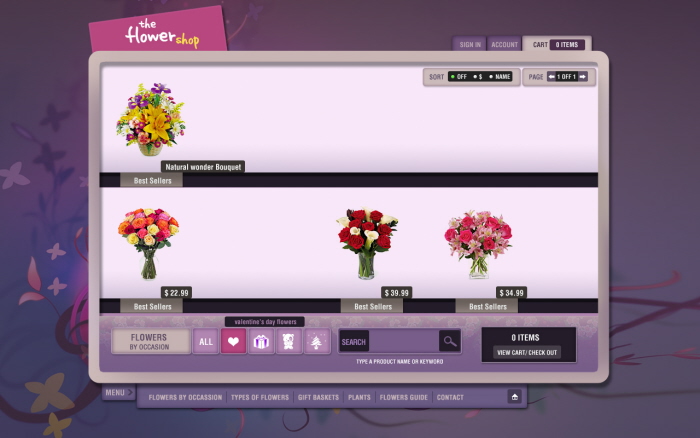Viewport: 700px width, 438px height.
Task: Click View Cart/Check Out button
Action: click(x=528, y=352)
